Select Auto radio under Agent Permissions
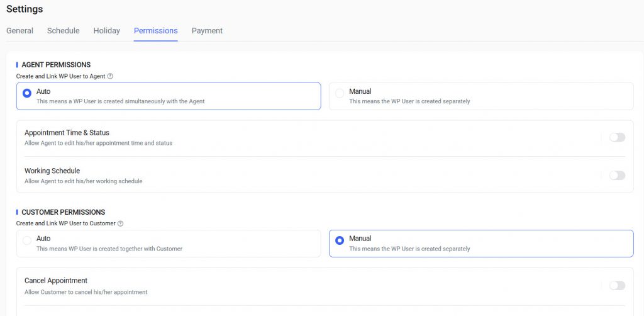The image size is (644, 316). pos(27,93)
